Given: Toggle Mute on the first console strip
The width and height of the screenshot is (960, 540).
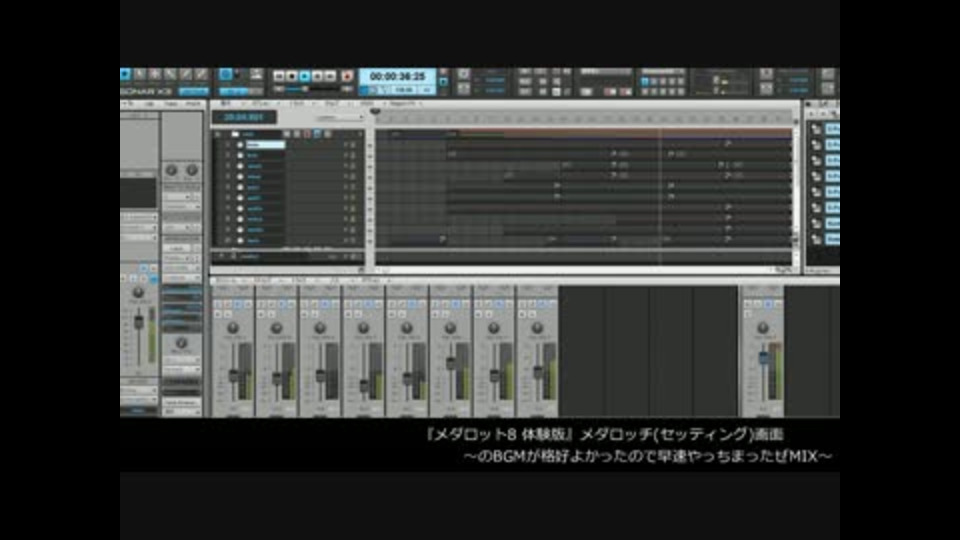Looking at the screenshot, I should pos(218,304).
